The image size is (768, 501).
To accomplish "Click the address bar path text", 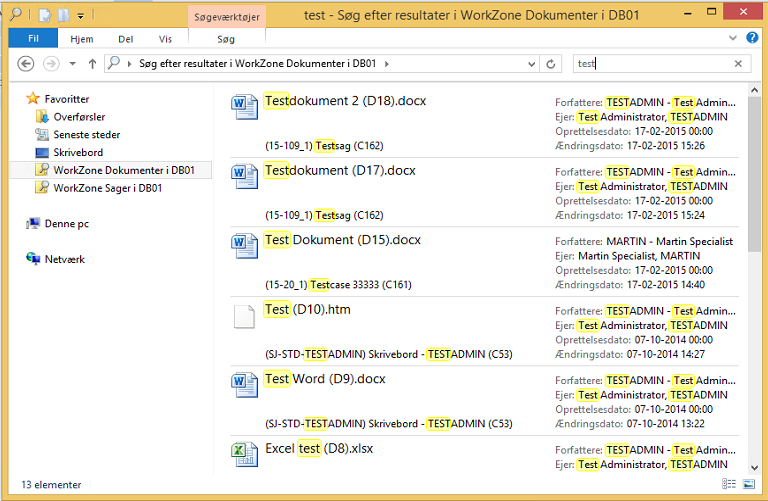I will point(257,64).
